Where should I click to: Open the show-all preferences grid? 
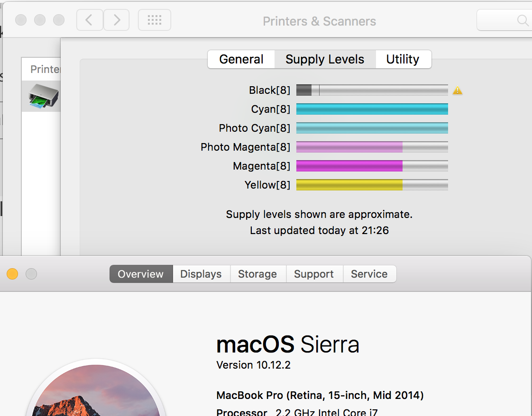155,20
